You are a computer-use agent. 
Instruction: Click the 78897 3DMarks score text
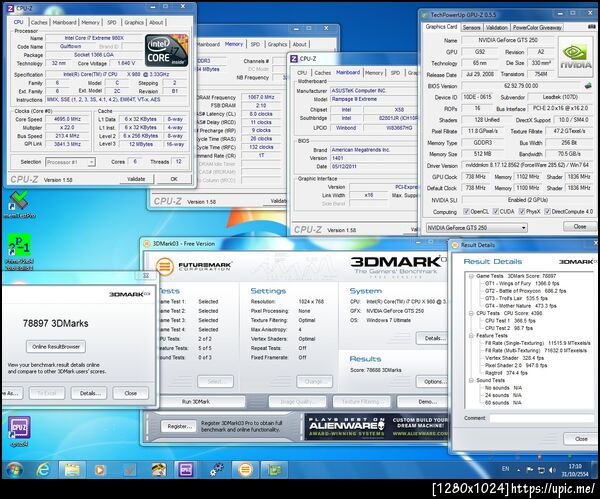click(x=55, y=324)
